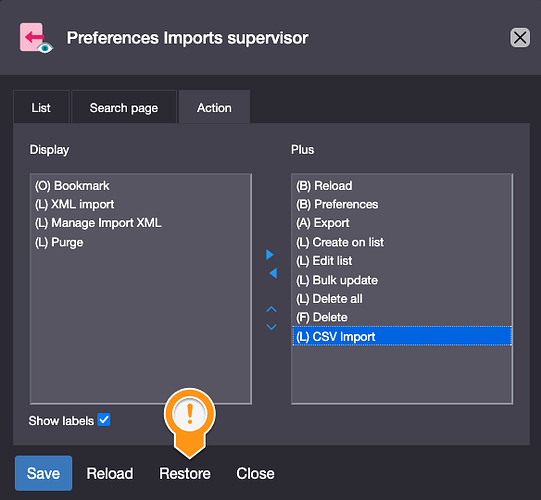The width and height of the screenshot is (541, 500).
Task: Select (L) Bulk update in Plus list
Action: [402, 280]
